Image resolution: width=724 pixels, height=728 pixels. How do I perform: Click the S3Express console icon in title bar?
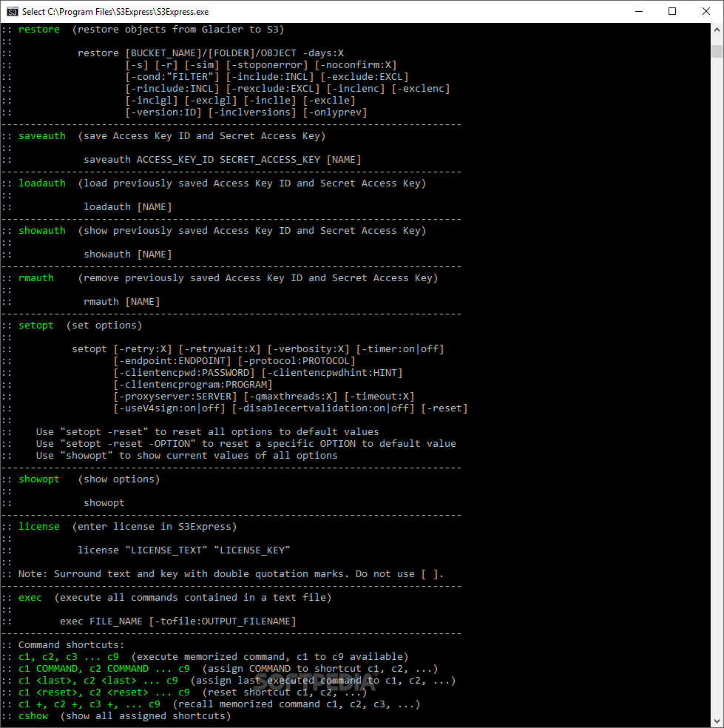tap(12, 12)
